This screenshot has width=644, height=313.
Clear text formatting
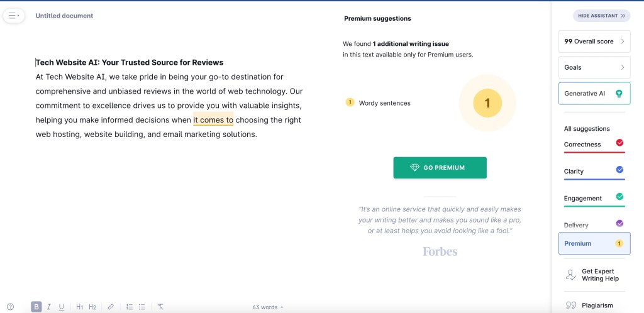[160, 307]
